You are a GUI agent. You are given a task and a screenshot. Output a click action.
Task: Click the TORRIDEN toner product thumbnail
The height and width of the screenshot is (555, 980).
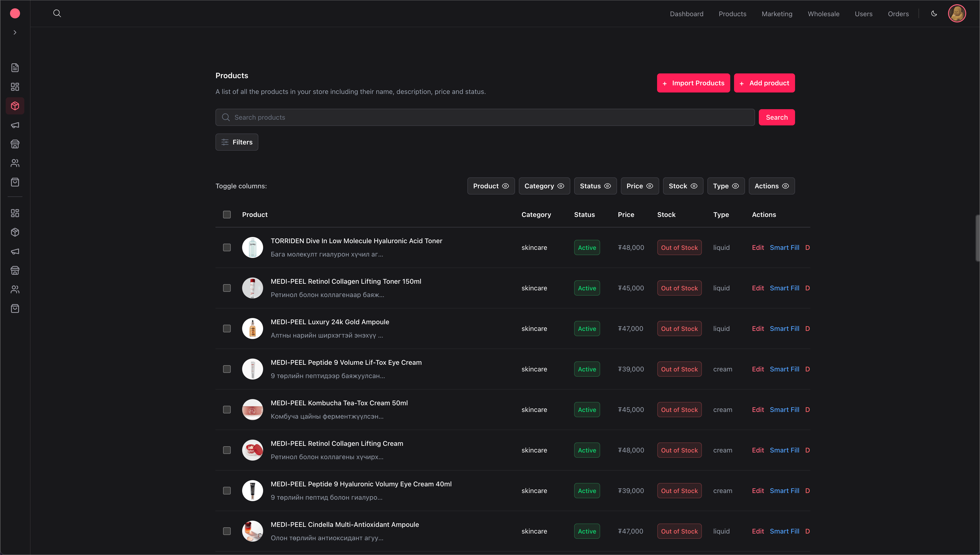(253, 248)
